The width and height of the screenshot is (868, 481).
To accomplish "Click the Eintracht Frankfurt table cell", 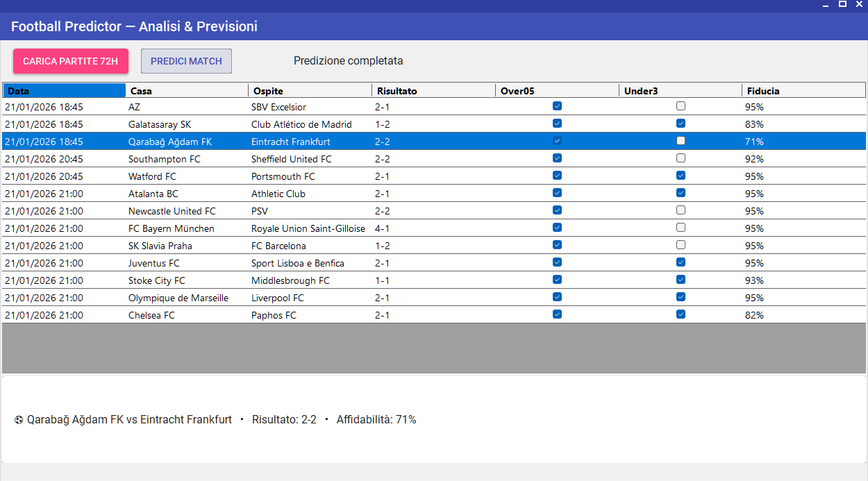I will 310,142.
